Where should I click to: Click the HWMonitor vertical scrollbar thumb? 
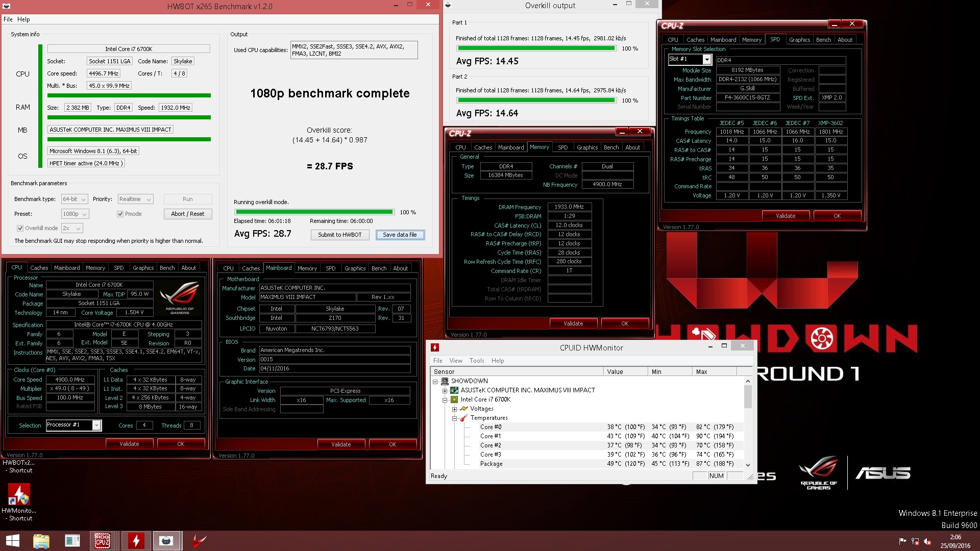click(748, 397)
